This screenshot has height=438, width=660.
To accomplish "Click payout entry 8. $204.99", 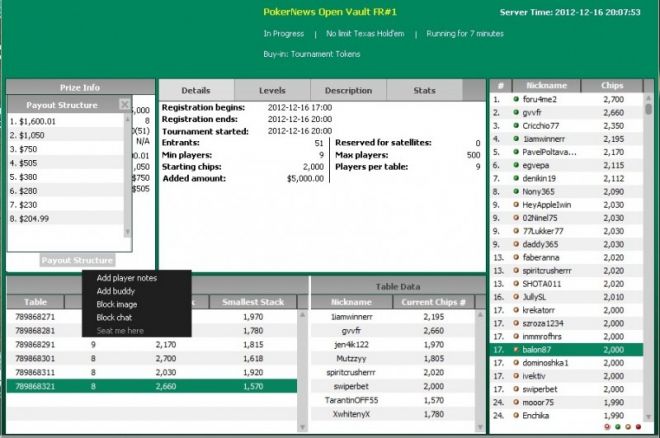I will pos(66,218).
